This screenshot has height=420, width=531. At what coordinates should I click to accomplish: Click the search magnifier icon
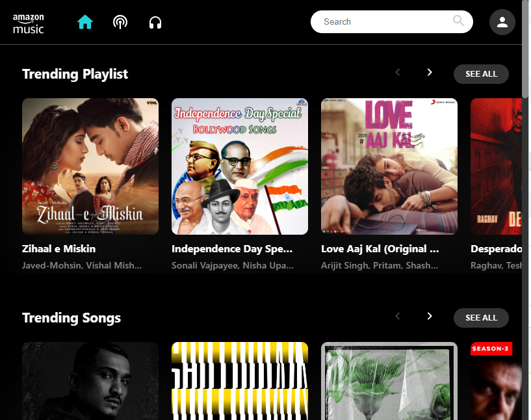coord(458,21)
